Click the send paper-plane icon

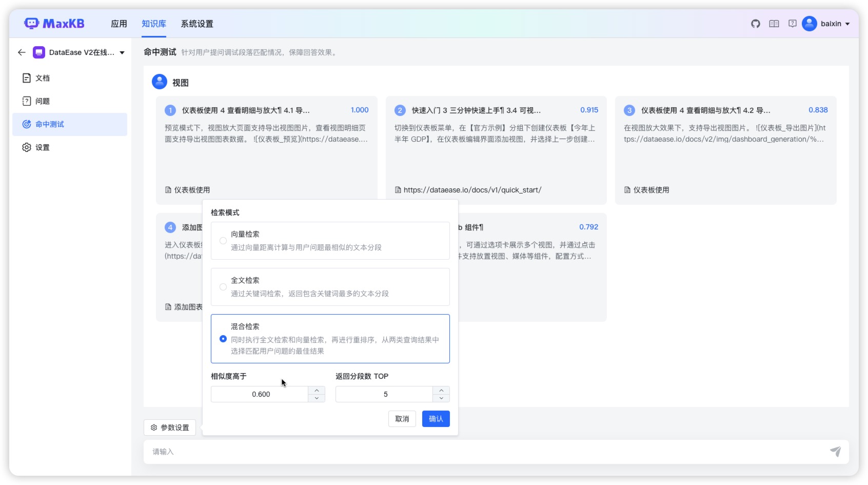point(836,452)
